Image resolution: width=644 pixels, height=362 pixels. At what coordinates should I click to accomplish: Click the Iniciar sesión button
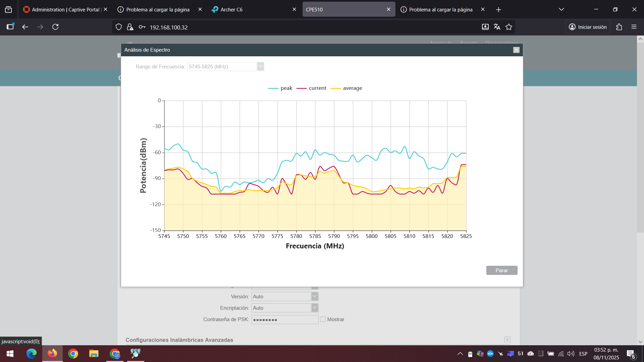pyautogui.click(x=588, y=27)
